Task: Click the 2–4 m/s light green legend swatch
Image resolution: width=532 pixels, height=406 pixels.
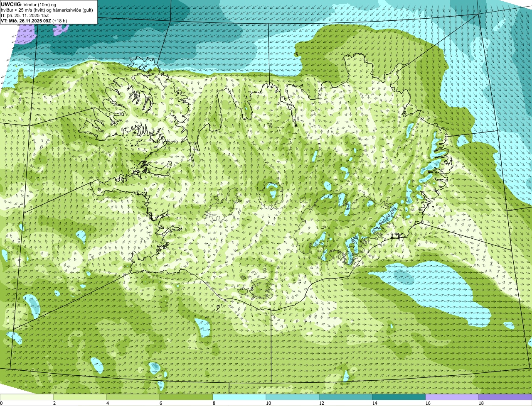Action: (80, 397)
